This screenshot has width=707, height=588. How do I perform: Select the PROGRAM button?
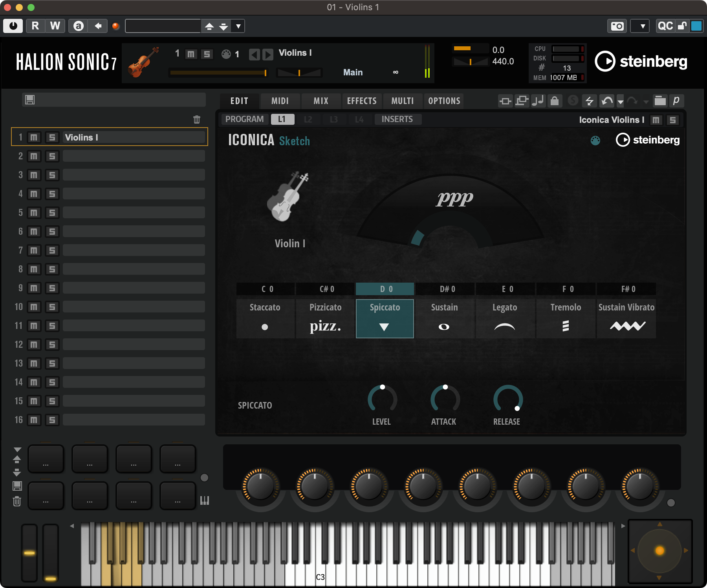(244, 119)
